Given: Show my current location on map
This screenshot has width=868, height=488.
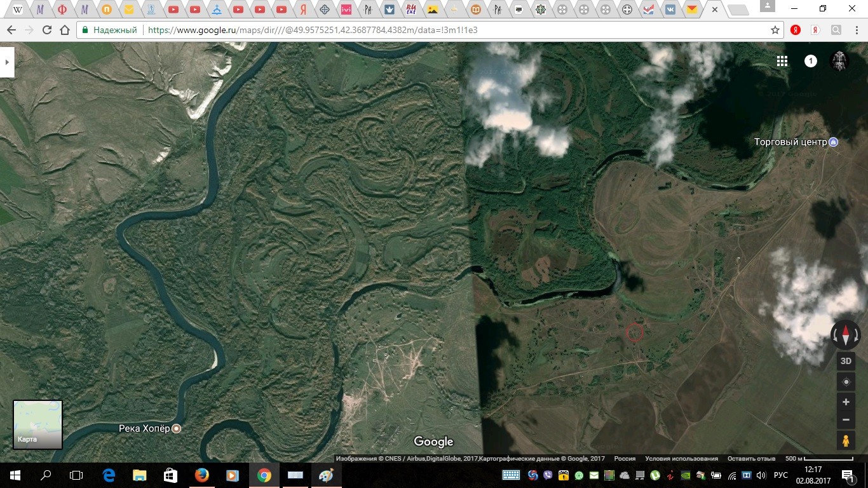Looking at the screenshot, I should tap(846, 382).
